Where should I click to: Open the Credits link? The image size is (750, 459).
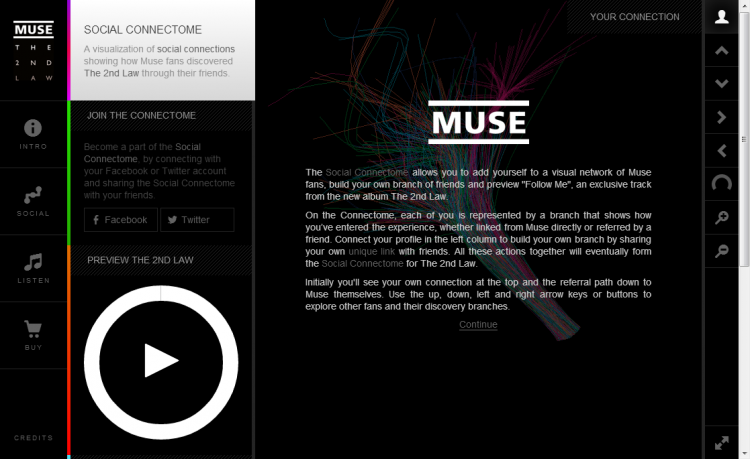[x=33, y=437]
